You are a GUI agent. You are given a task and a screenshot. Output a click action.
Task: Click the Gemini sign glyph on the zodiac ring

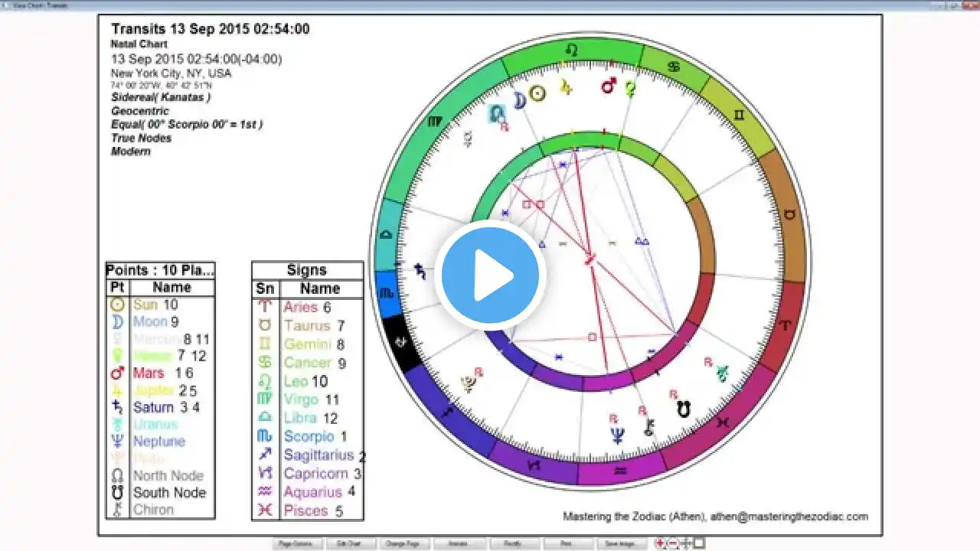[739, 115]
